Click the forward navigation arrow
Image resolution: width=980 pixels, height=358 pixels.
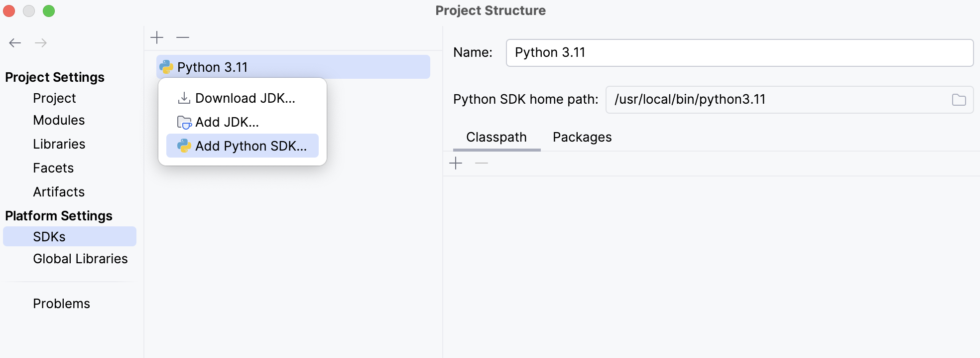pos(41,43)
